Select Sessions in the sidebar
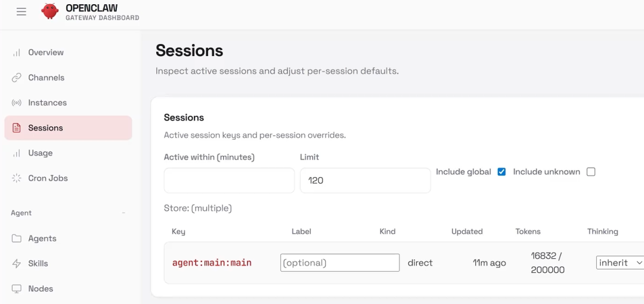Screen dimensions: 644x304 tap(45, 128)
